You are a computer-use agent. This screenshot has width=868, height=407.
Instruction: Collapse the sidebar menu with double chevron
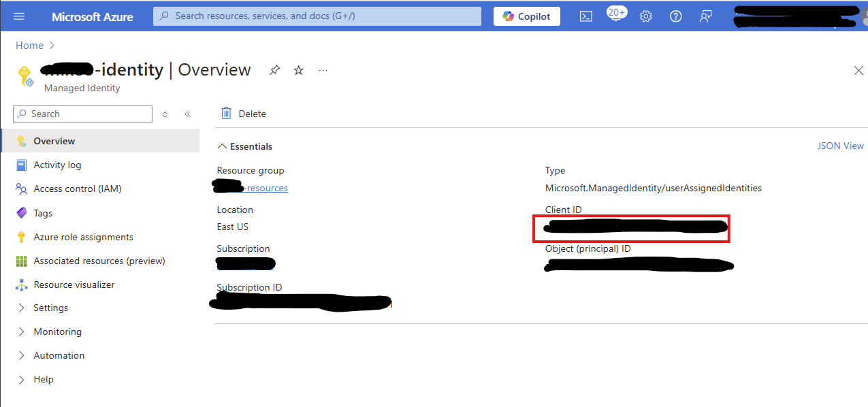point(188,114)
